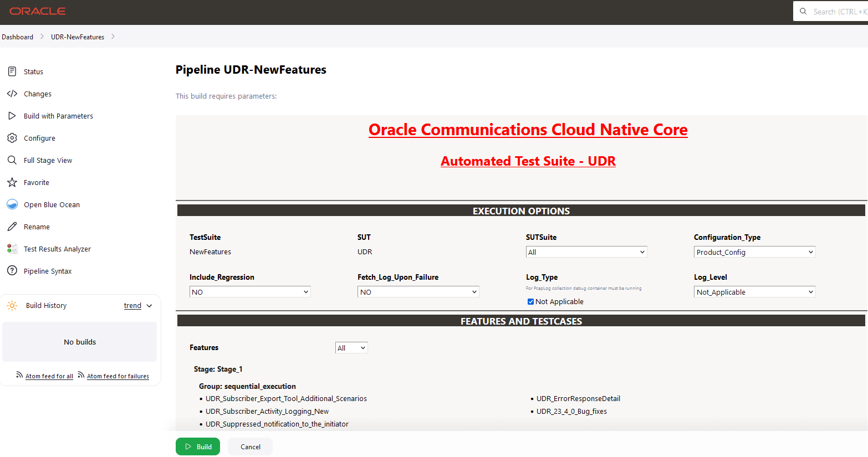868x457 pixels.
Task: Toggle the Not Applicable Log_Type checkbox
Action: 530,302
